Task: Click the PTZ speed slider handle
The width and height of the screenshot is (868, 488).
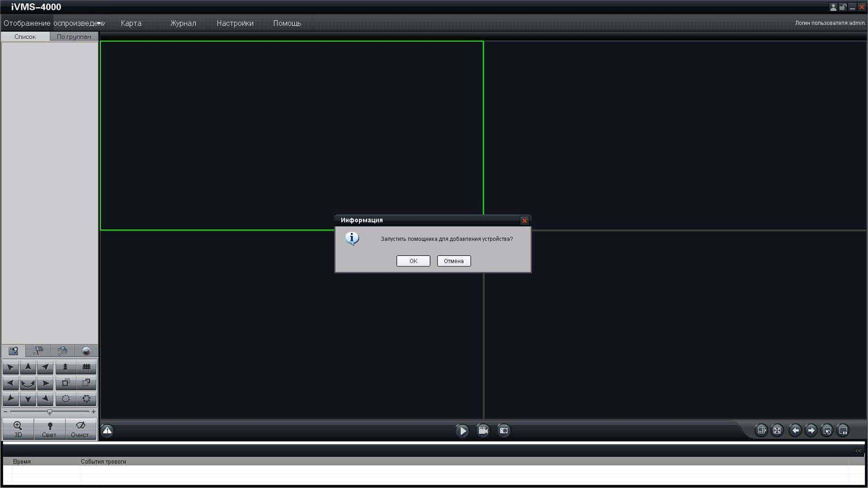Action: click(x=50, y=412)
